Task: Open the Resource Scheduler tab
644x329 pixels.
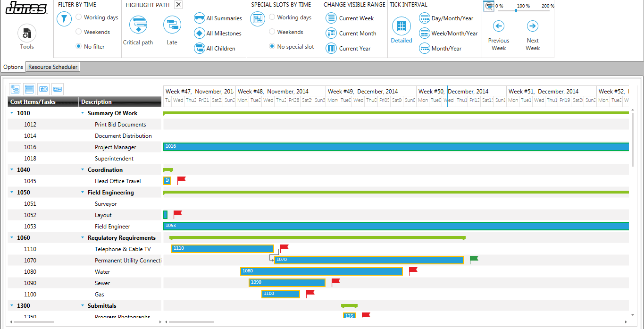Action: click(52, 67)
